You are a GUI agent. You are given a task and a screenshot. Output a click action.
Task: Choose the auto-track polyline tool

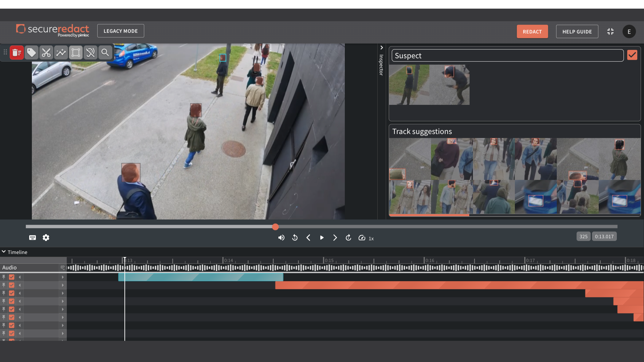[61, 53]
